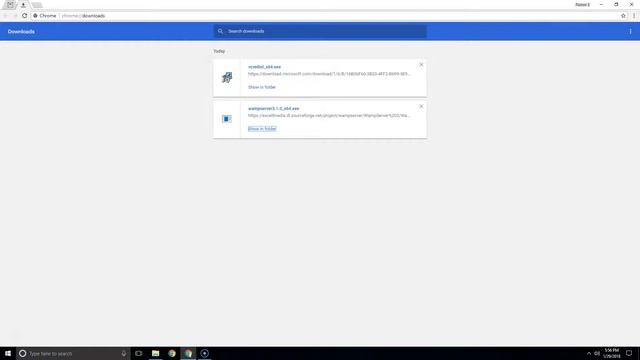The width and height of the screenshot is (640, 360).
Task: Show hidden system tray icons
Action: [x=589, y=353]
